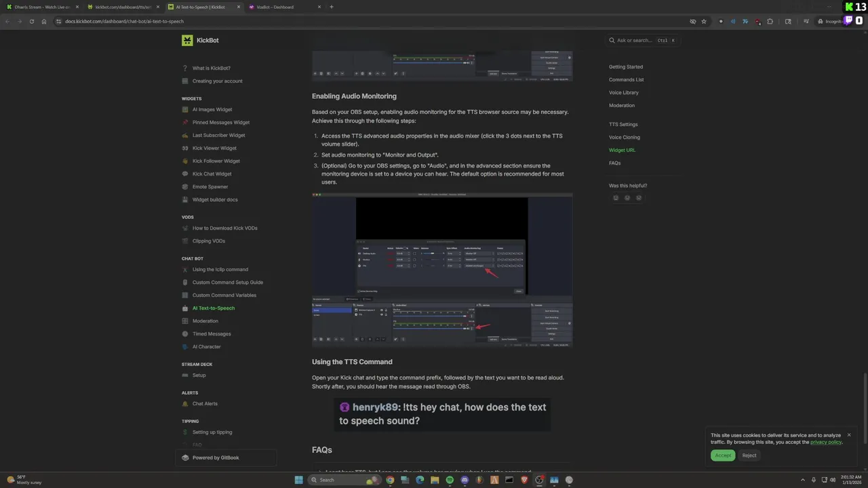Click the Kick Follower Widget icon
This screenshot has width=868, height=488.
click(185, 161)
